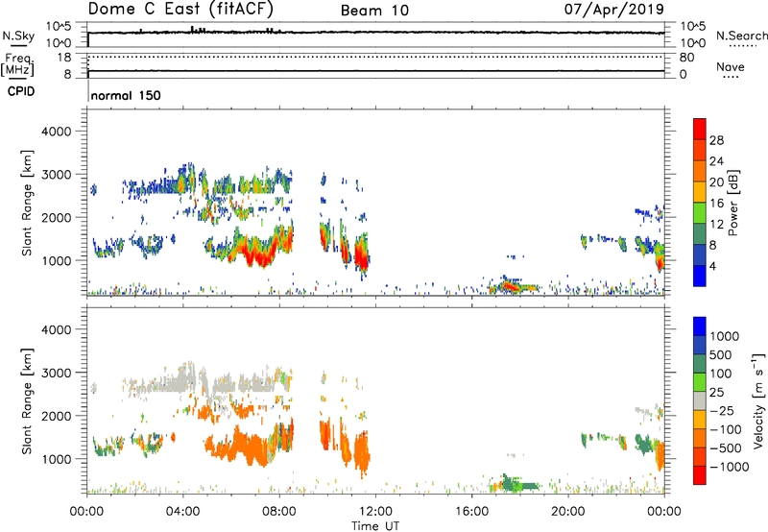768x532 pixels.
Task: Click the blue bottom of power colorbar
Action: pos(700,276)
